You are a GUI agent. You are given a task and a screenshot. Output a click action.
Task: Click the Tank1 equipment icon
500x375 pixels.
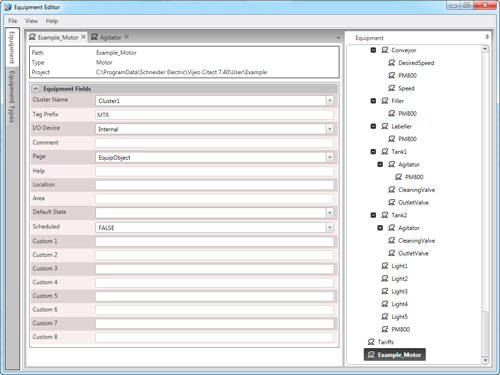[x=385, y=151]
